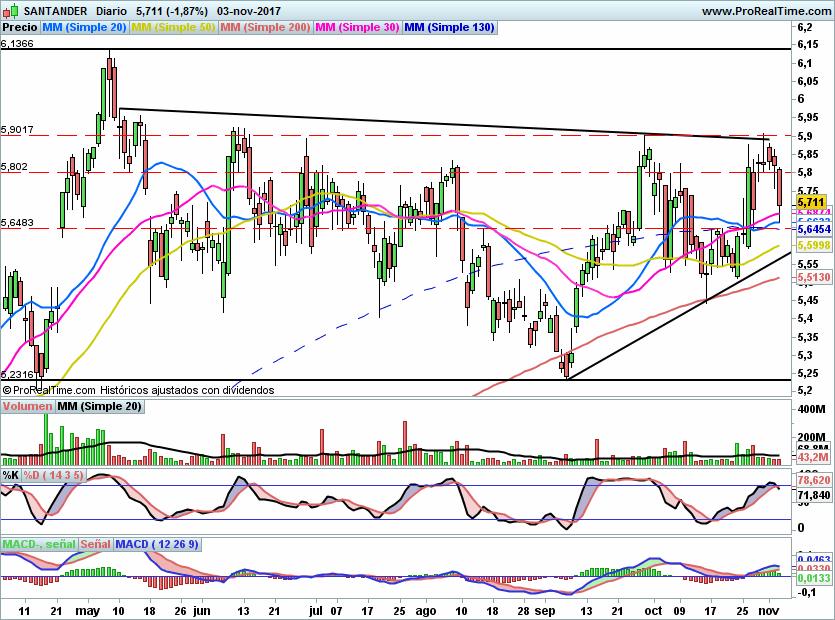
Task: Click the red 5,5130 moving average tag
Action: click(814, 277)
